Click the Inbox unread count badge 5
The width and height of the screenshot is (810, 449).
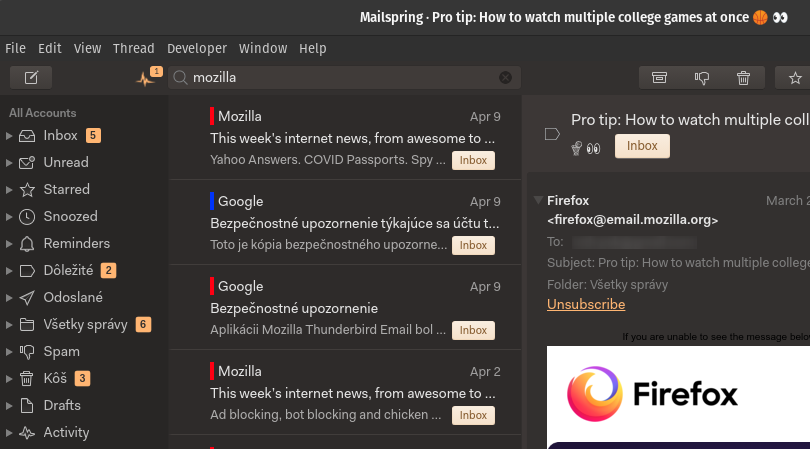coord(93,135)
